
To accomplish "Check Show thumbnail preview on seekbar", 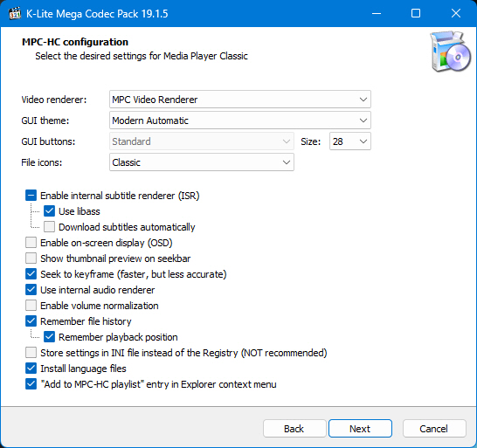I will (31, 258).
